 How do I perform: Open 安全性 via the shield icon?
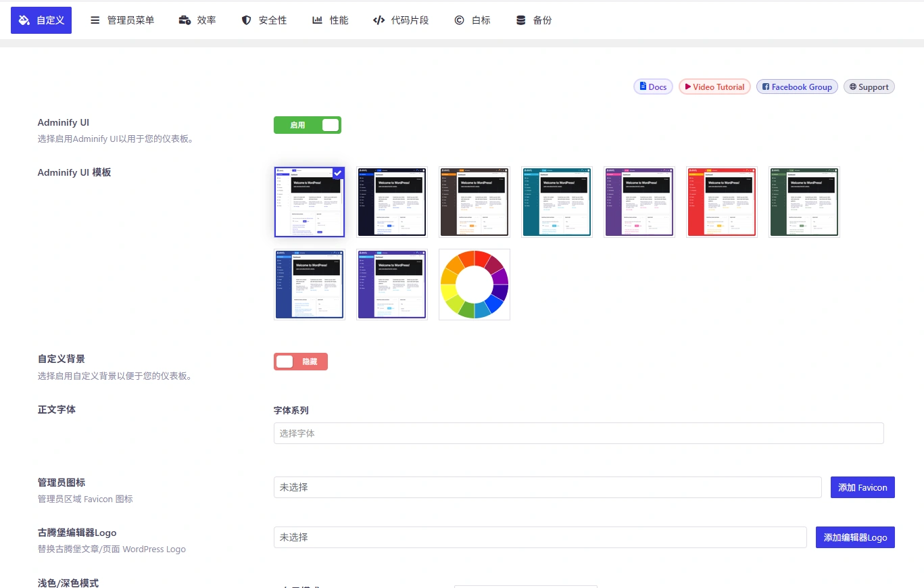click(246, 20)
